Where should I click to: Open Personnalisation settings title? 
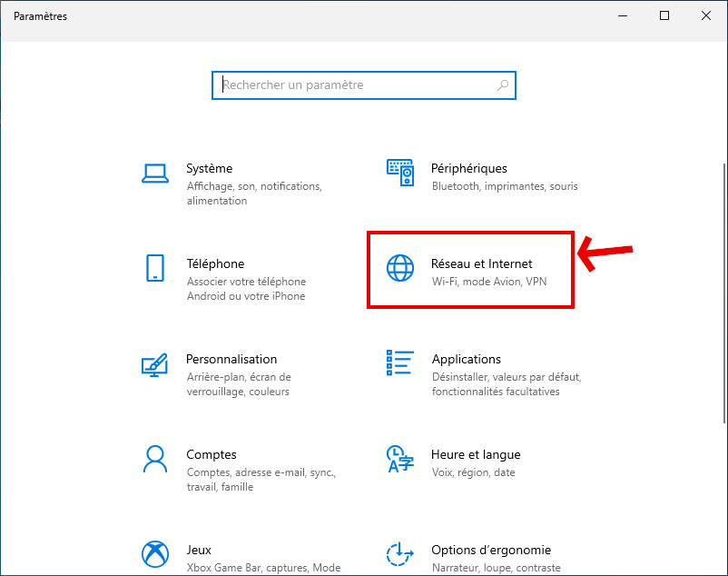231,359
